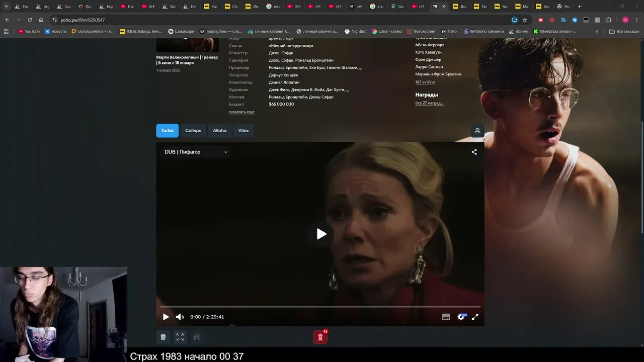This screenshot has width=644, height=362.
Task: Show more bookmarks with the chevron
Action: [597, 31]
